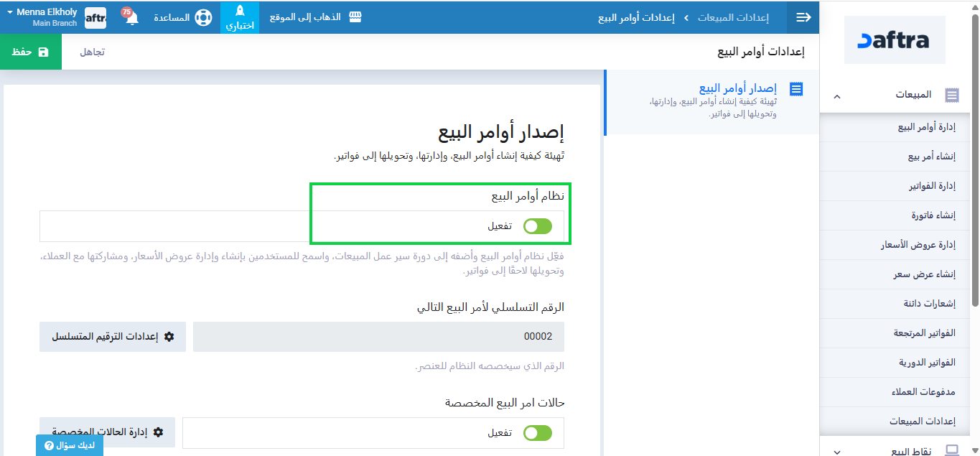This screenshot has height=456, width=980.
Task: Open sequential numbering settings button
Action: pyautogui.click(x=113, y=337)
